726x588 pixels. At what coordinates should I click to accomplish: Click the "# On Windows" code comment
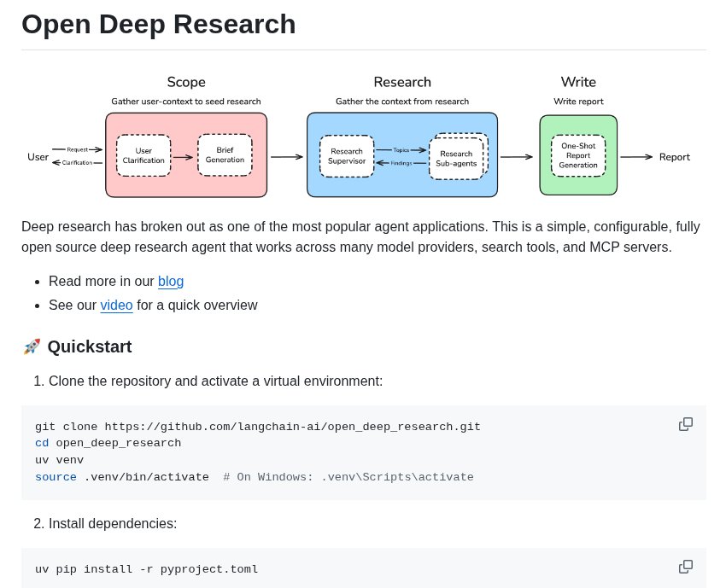point(348,477)
